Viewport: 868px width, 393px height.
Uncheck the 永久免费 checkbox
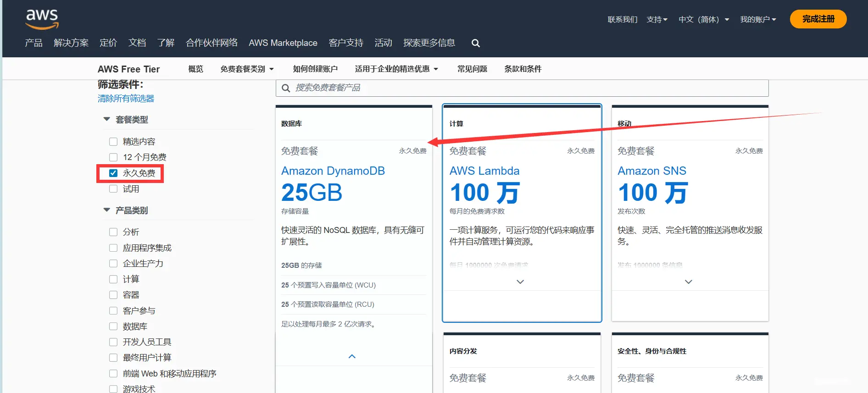[113, 173]
